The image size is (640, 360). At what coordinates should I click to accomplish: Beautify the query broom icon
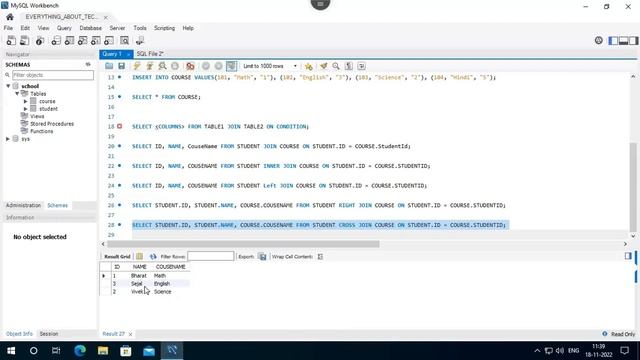(324, 66)
